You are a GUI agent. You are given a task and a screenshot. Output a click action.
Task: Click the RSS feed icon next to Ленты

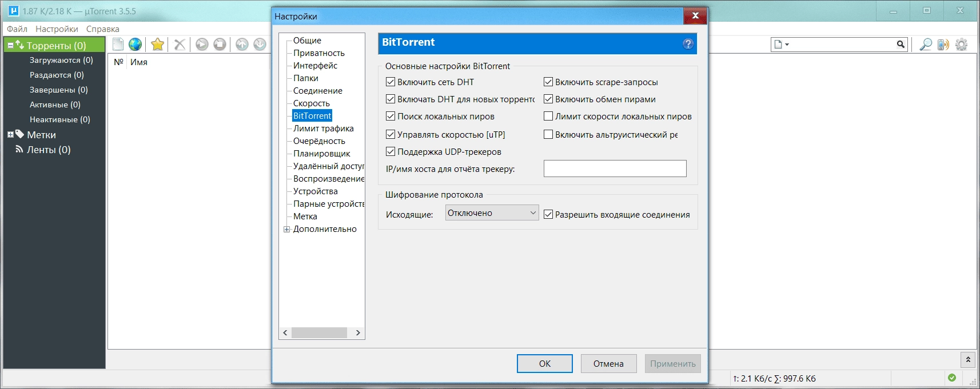coord(19,149)
